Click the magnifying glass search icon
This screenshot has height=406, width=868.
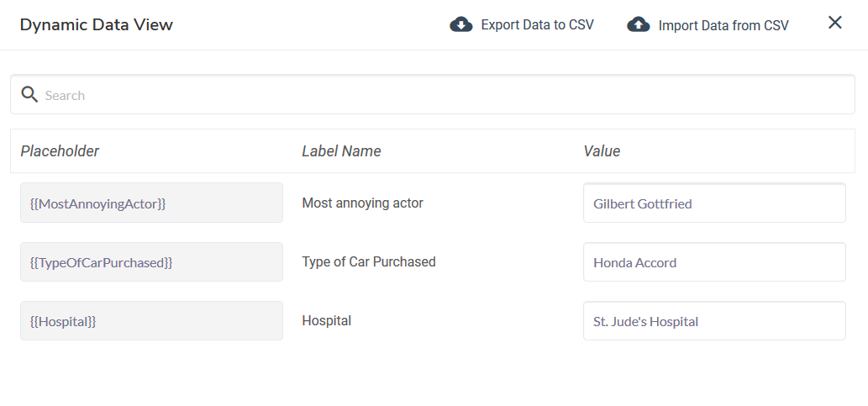point(29,95)
